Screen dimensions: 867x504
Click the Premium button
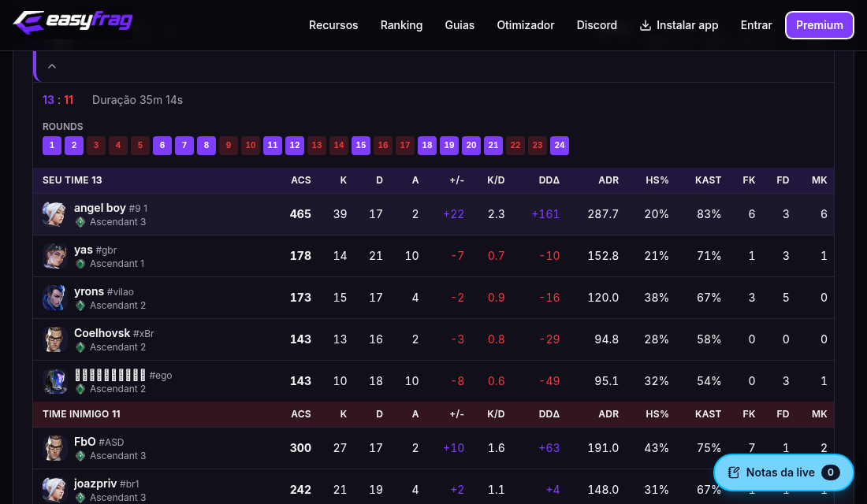click(x=820, y=25)
